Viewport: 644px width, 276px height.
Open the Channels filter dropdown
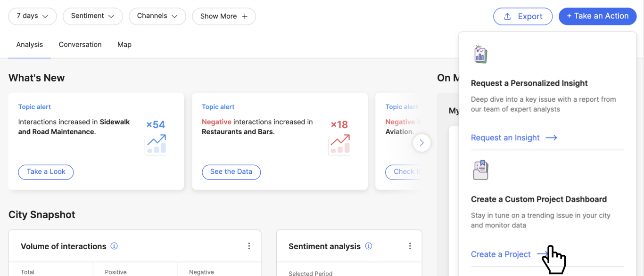click(x=157, y=16)
